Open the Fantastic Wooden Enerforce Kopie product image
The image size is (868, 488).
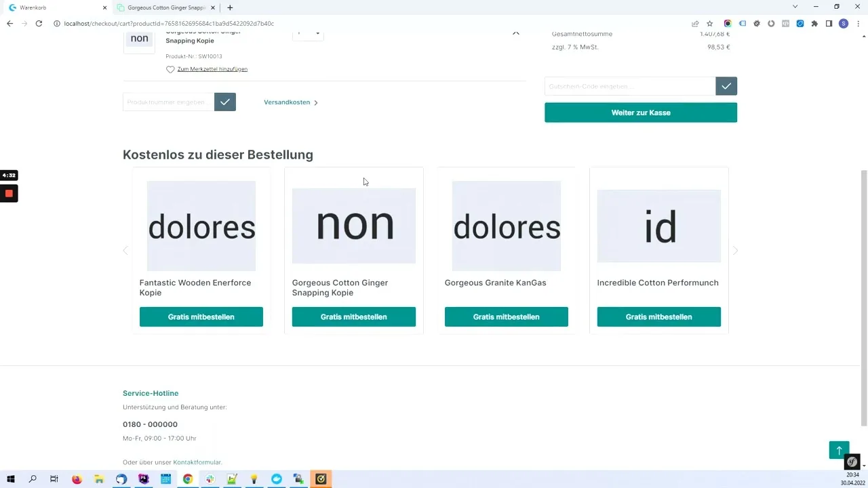[x=201, y=226]
